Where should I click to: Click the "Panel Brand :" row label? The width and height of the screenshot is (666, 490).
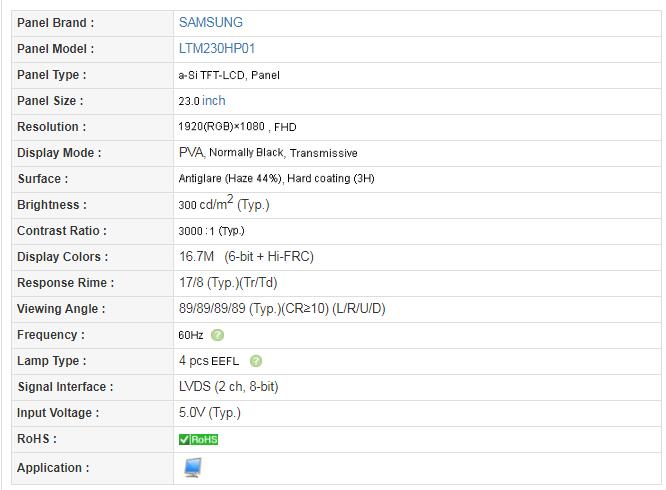pyautogui.click(x=55, y=22)
